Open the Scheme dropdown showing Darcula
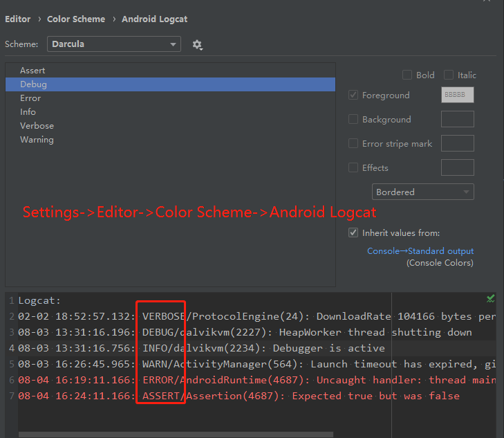Viewport: 504px width, 438px height. (x=114, y=44)
